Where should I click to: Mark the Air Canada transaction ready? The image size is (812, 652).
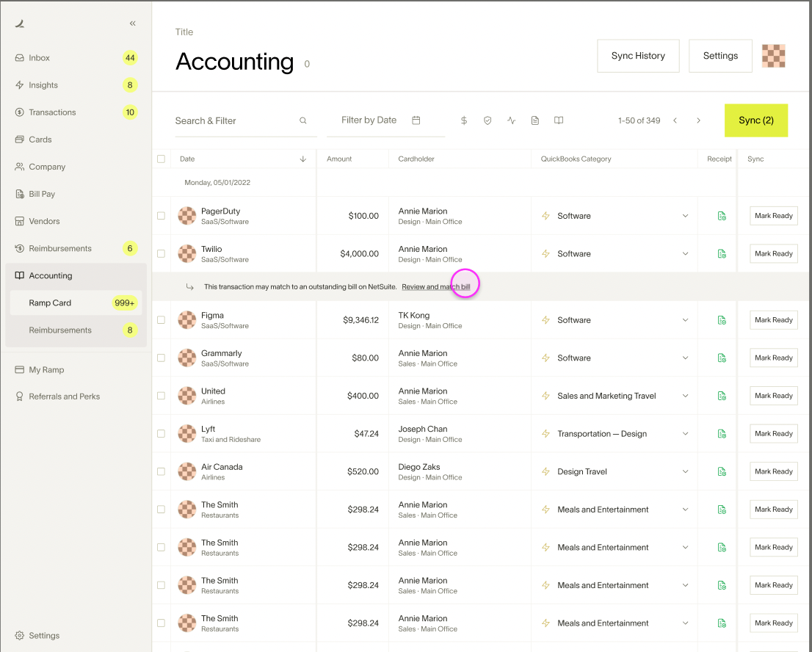(x=774, y=471)
